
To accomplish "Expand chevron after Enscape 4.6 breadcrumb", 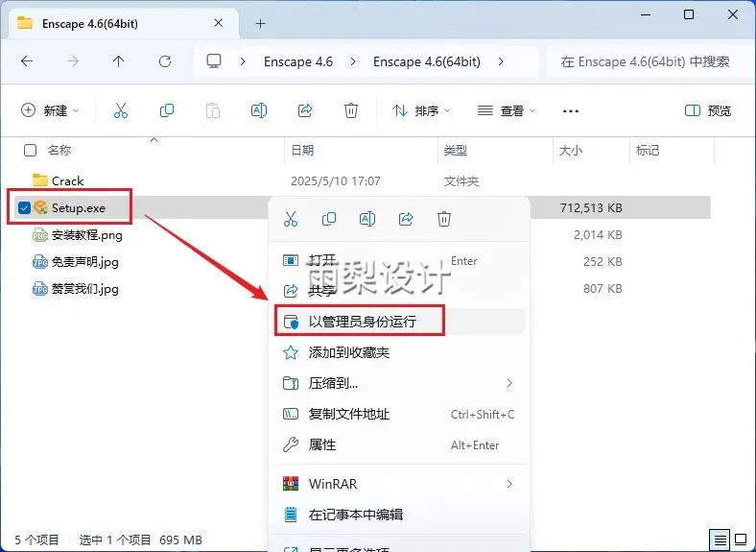I will pyautogui.click(x=353, y=61).
